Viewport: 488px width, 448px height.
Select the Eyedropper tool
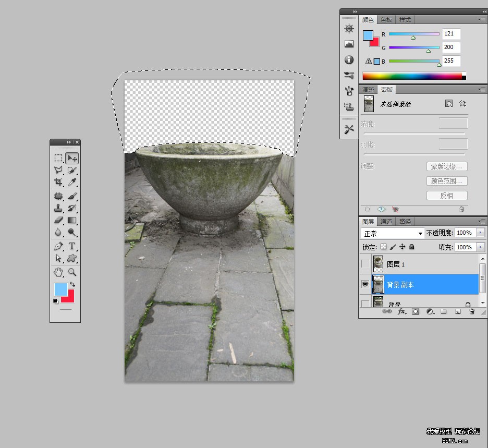coord(72,182)
